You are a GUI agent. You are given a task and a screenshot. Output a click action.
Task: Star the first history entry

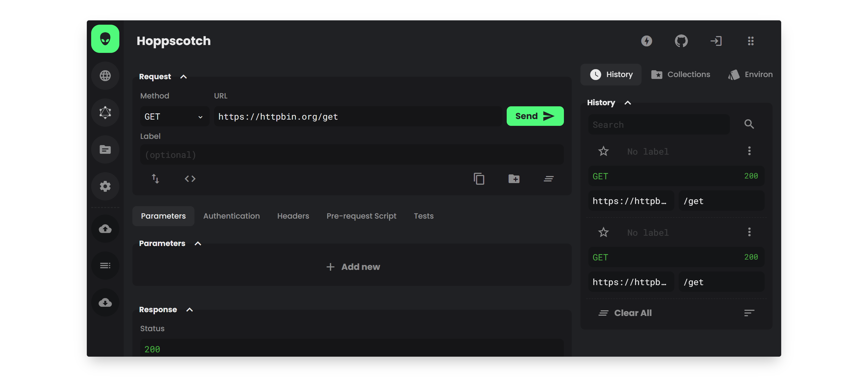[603, 151]
